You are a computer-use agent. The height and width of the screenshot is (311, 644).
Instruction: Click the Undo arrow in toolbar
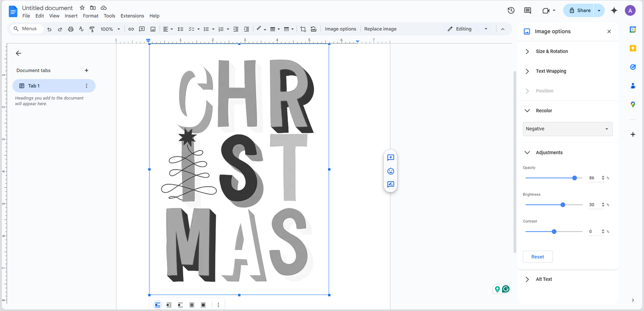point(49,29)
